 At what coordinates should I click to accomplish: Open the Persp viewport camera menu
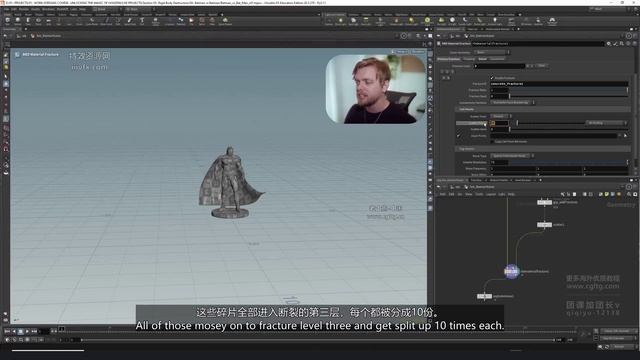(x=401, y=52)
